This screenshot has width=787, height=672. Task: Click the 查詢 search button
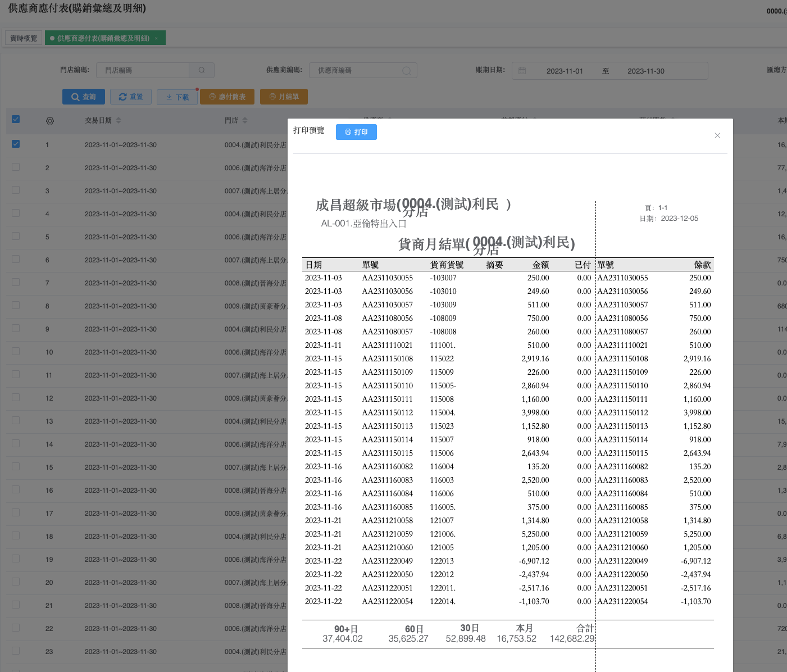point(83,97)
